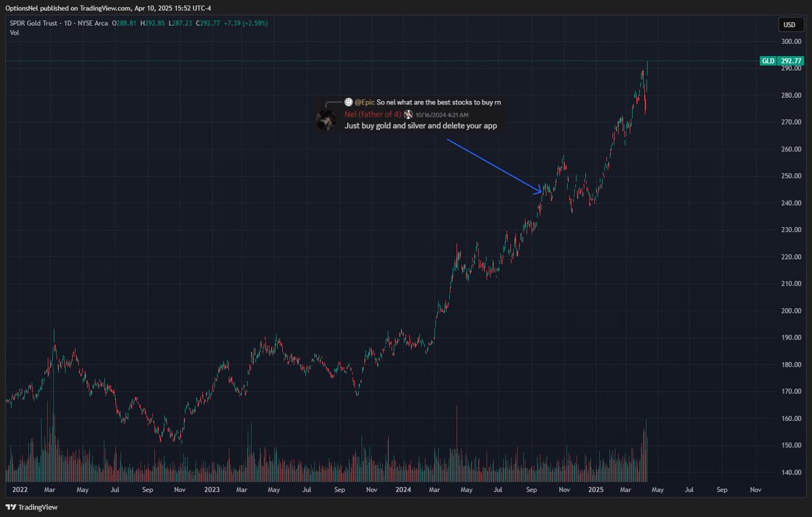Click the OptionsNel published header text
Viewport: 812px width, 517px height.
pos(108,7)
